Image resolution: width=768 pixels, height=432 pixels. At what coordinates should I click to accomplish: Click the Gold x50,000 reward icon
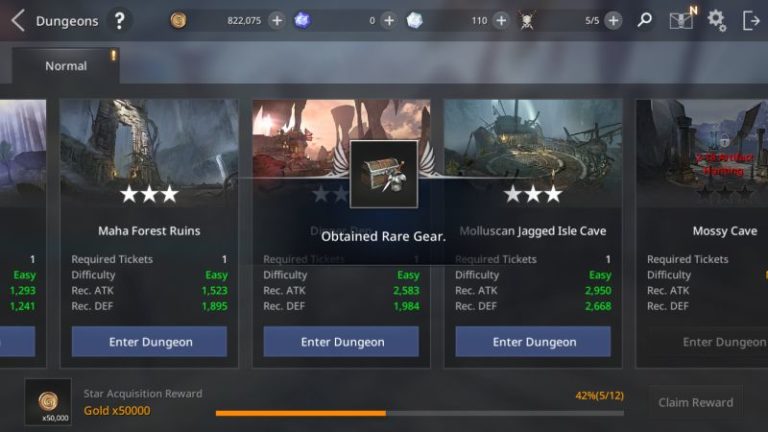[48, 402]
